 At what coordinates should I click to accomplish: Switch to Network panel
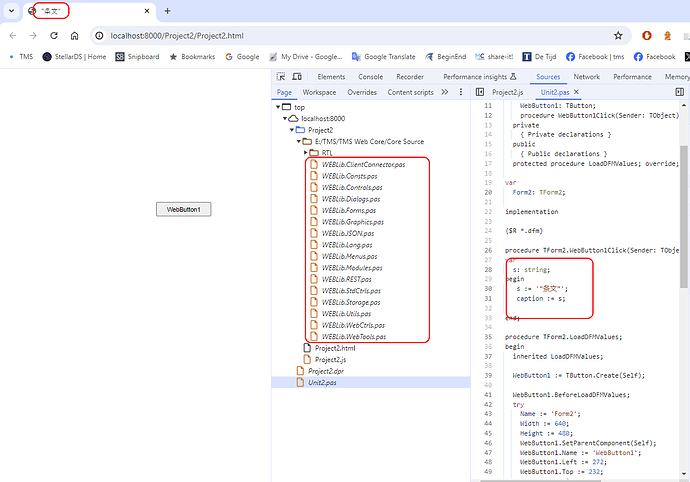coord(587,77)
